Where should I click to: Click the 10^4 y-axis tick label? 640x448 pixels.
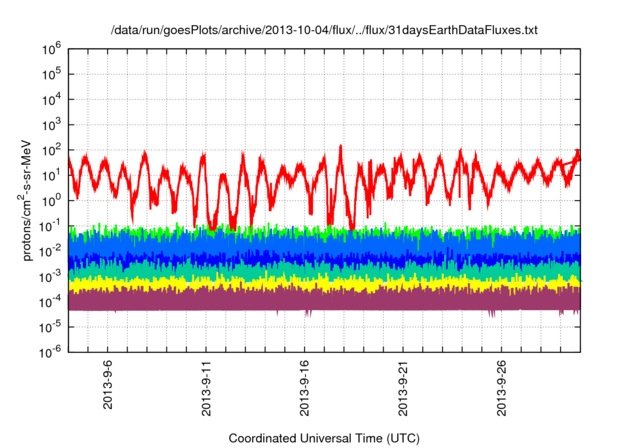pyautogui.click(x=52, y=100)
